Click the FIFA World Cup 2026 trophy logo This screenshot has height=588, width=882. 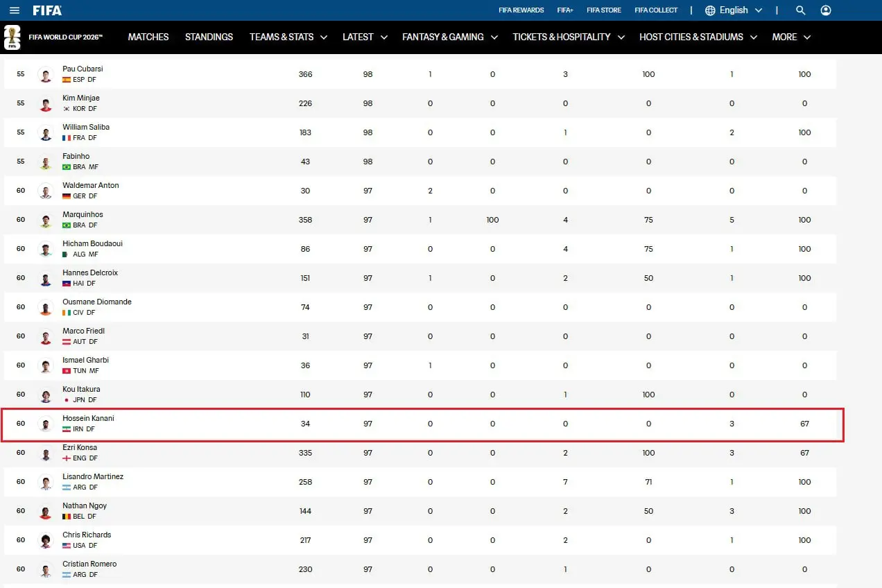pyautogui.click(x=12, y=37)
